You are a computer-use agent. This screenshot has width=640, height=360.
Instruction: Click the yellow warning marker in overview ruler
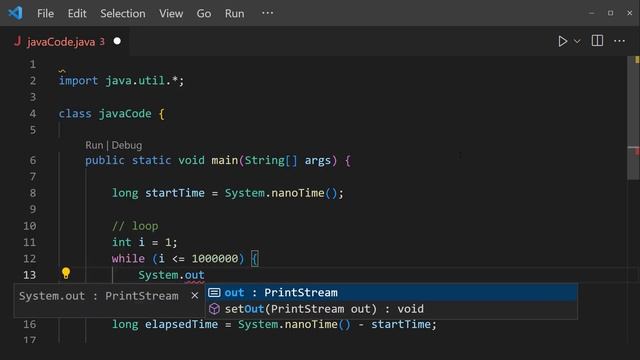click(637, 60)
